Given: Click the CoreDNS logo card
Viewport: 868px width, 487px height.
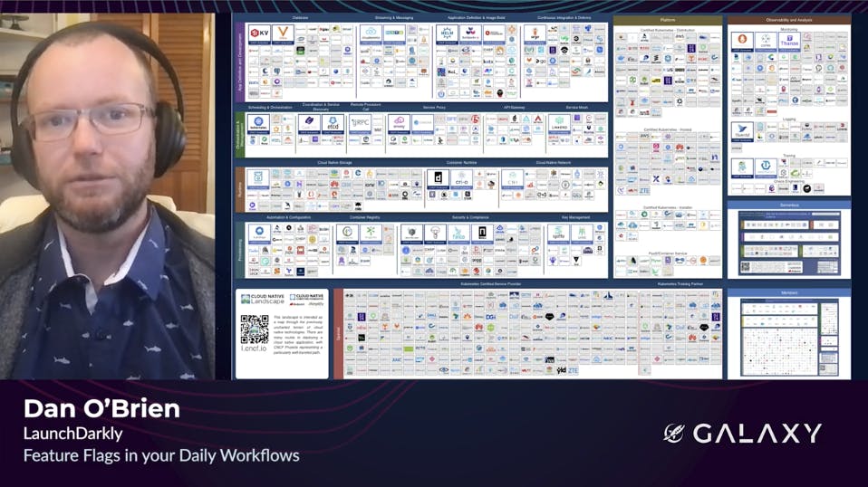Looking at the screenshot, I should pyautogui.click(x=309, y=124).
